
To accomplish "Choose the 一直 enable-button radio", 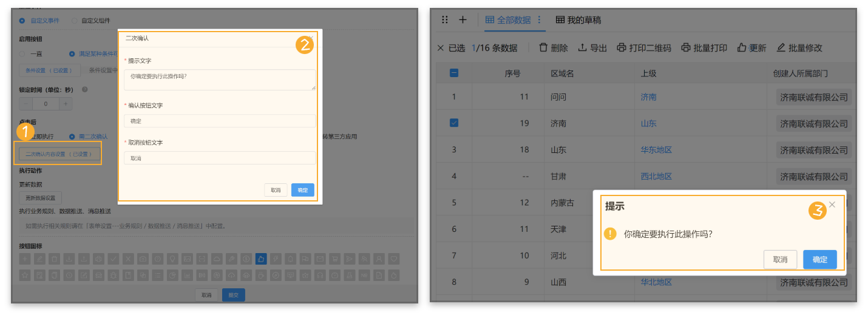I will coord(22,53).
